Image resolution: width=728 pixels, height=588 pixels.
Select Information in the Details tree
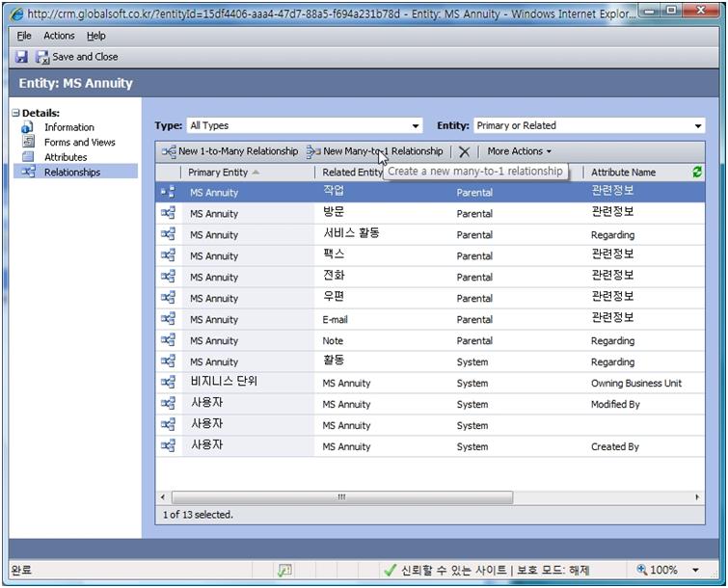pyautogui.click(x=69, y=127)
